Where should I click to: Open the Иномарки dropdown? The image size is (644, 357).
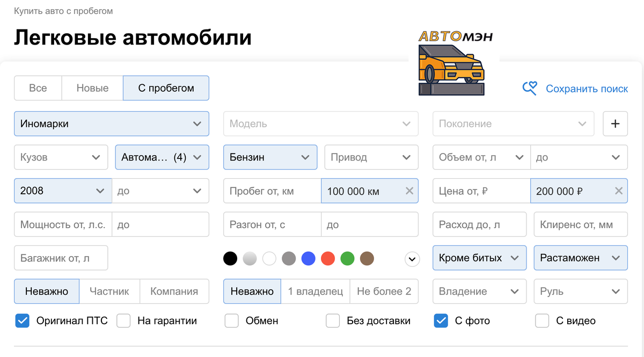[111, 123]
